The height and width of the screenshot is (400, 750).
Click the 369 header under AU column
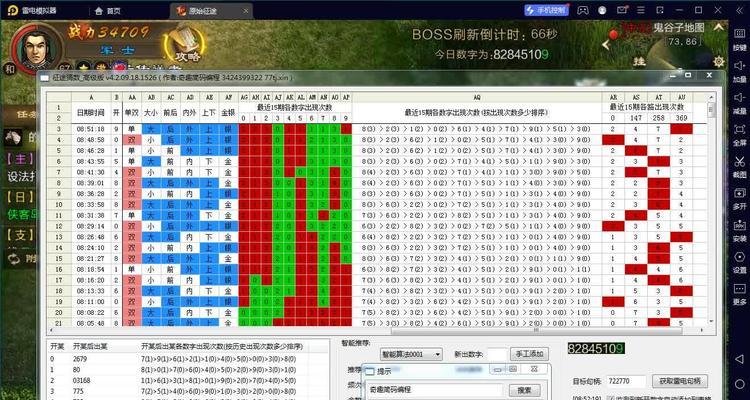(682, 118)
